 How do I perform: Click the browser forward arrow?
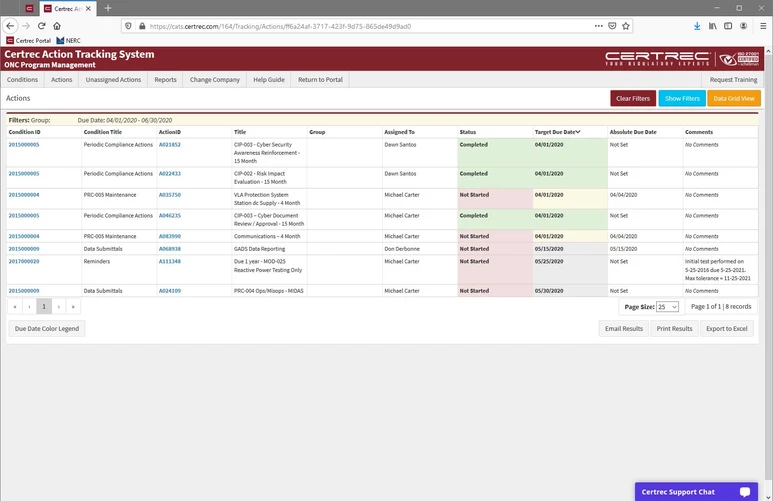point(26,26)
